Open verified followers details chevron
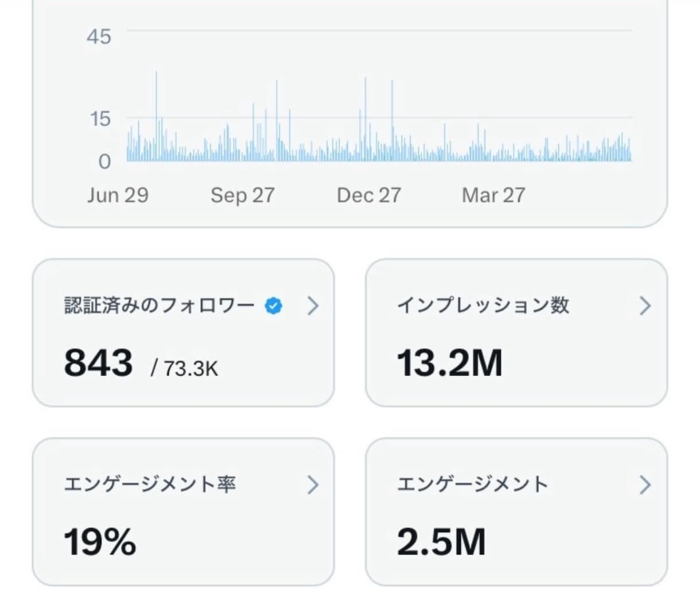The height and width of the screenshot is (598, 700). coord(313,306)
